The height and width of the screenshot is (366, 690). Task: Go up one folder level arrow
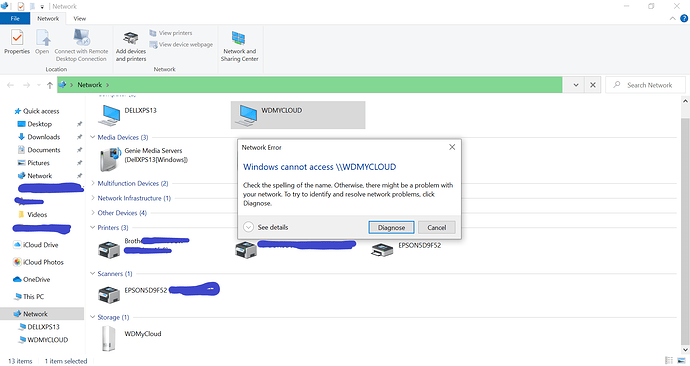pos(50,85)
